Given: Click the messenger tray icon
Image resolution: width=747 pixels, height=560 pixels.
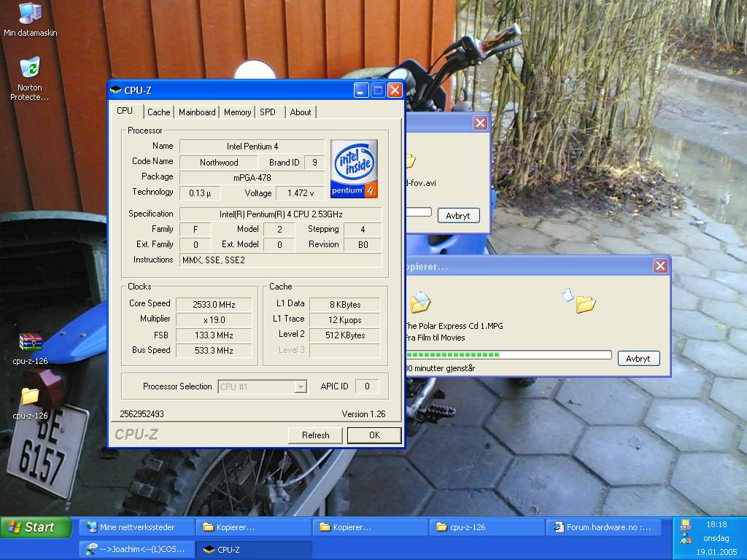Looking at the screenshot, I should (x=686, y=539).
